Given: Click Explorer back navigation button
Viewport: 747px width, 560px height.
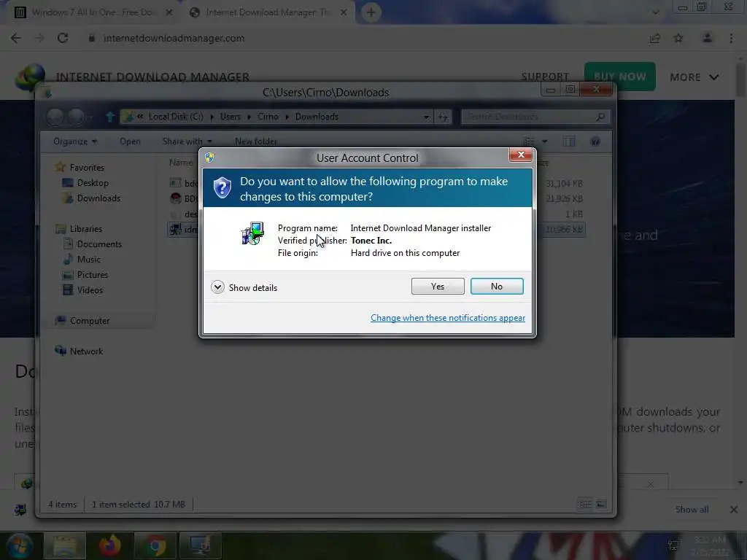Looking at the screenshot, I should [x=55, y=117].
